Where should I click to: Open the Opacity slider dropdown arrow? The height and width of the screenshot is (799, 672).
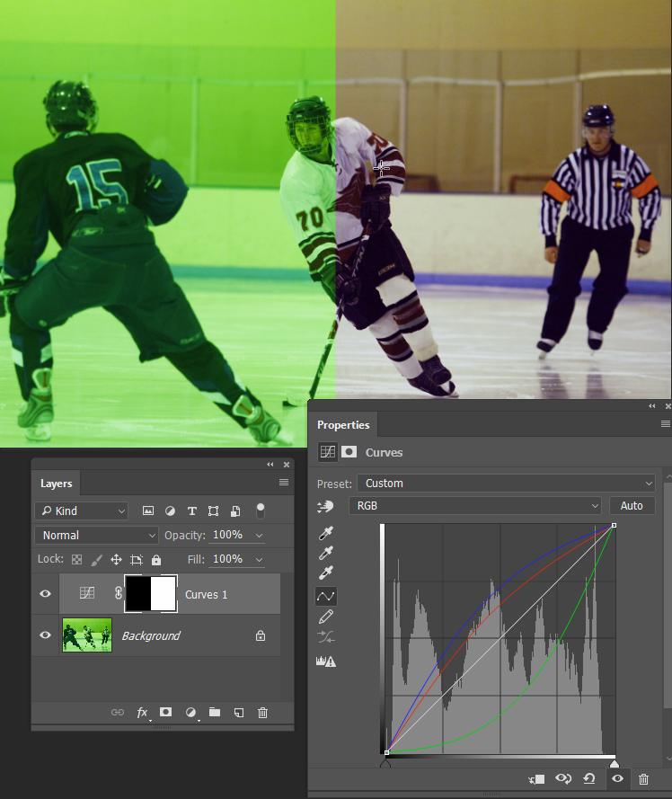point(260,536)
